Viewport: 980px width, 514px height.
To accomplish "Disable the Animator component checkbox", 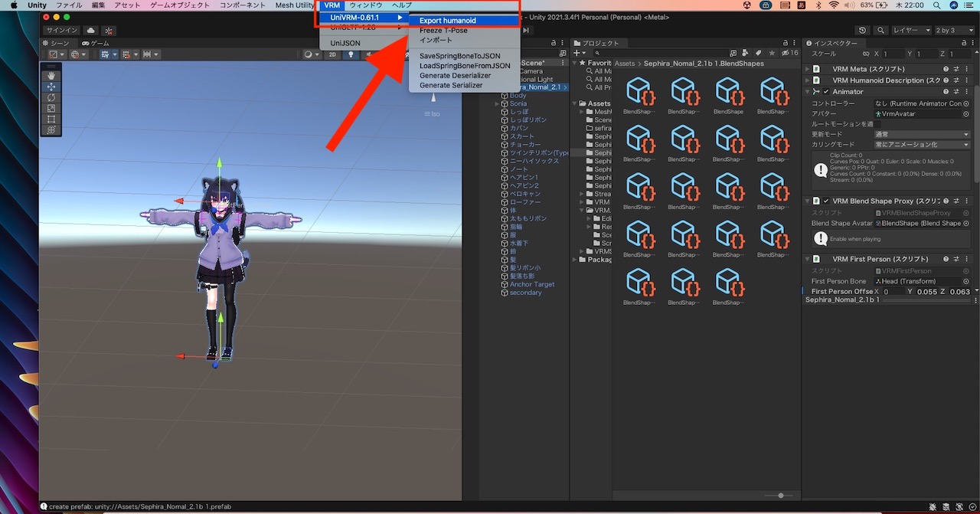I will [826, 92].
